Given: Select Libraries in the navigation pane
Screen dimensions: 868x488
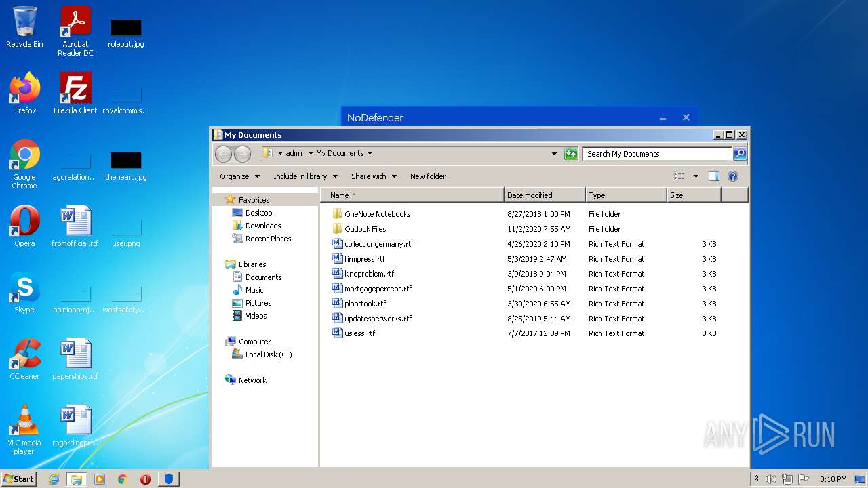Looking at the screenshot, I should (x=252, y=264).
